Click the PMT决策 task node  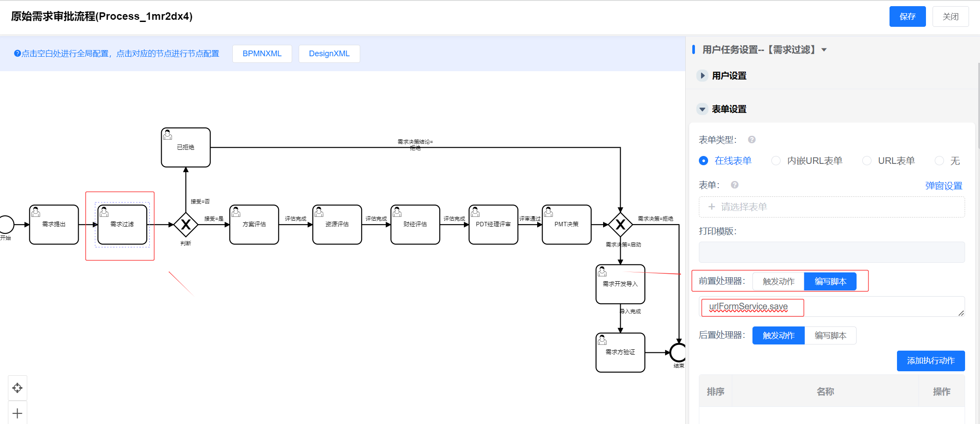566,225
